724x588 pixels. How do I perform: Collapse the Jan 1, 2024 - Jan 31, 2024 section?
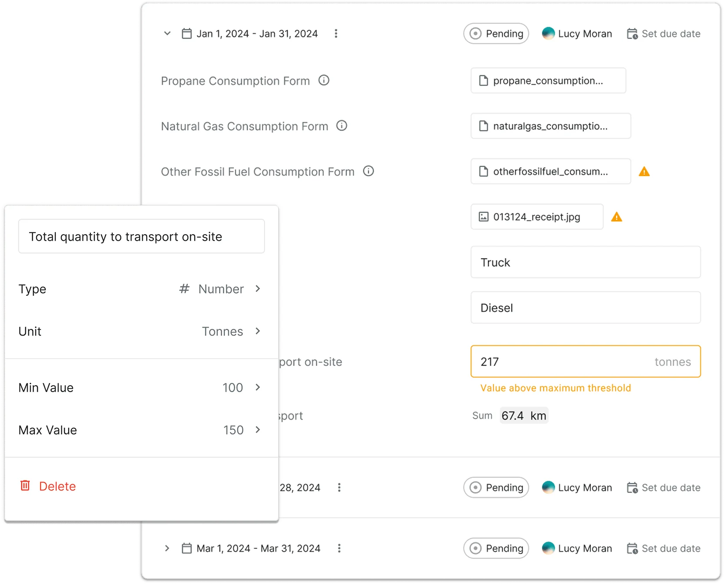click(167, 34)
